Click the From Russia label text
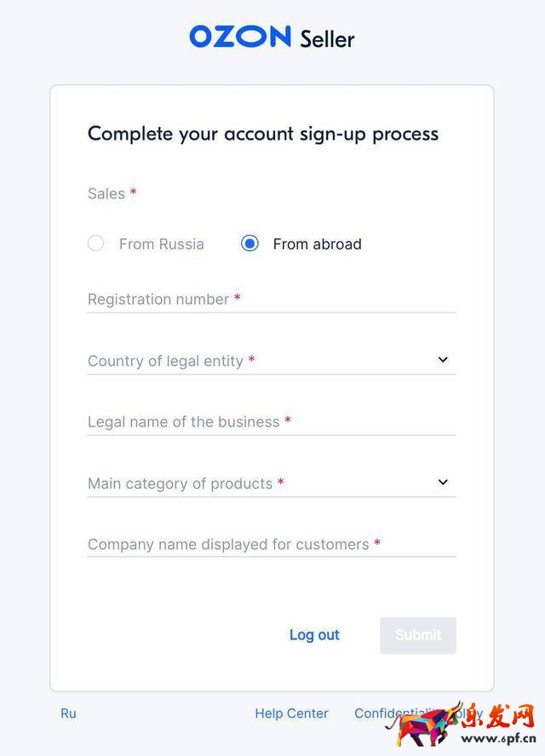545x756 pixels. pos(161,244)
